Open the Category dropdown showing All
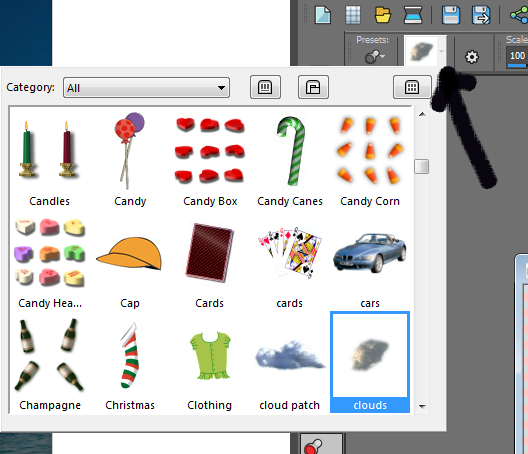The height and width of the screenshot is (454, 528). click(x=146, y=88)
